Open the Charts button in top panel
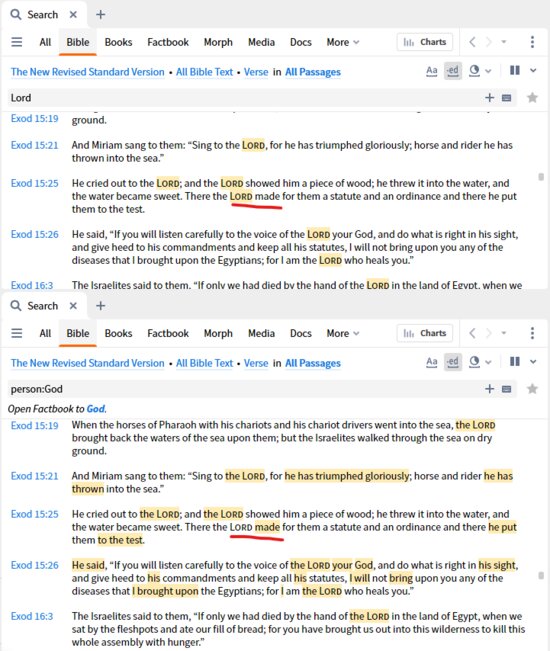 pos(425,42)
